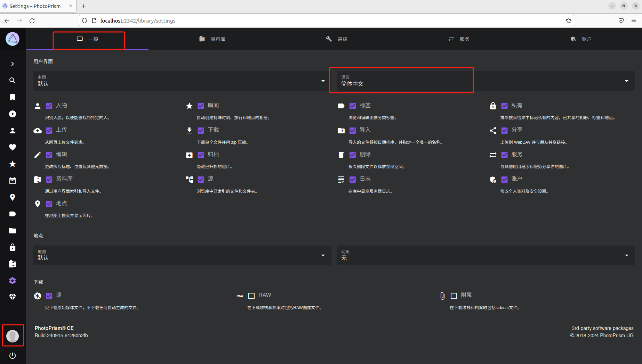642x364 pixels.
Task: Open Moments star icon in sidebar
Action: point(13,164)
